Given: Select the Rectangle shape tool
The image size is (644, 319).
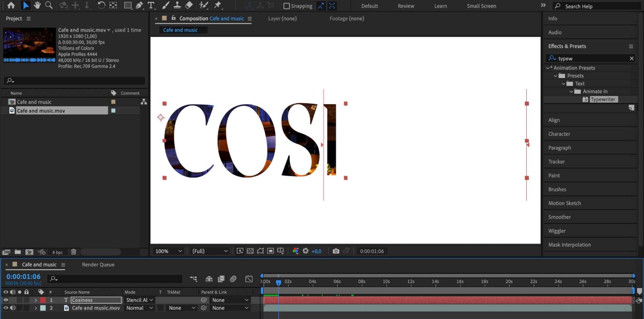Looking at the screenshot, I should tap(128, 5).
